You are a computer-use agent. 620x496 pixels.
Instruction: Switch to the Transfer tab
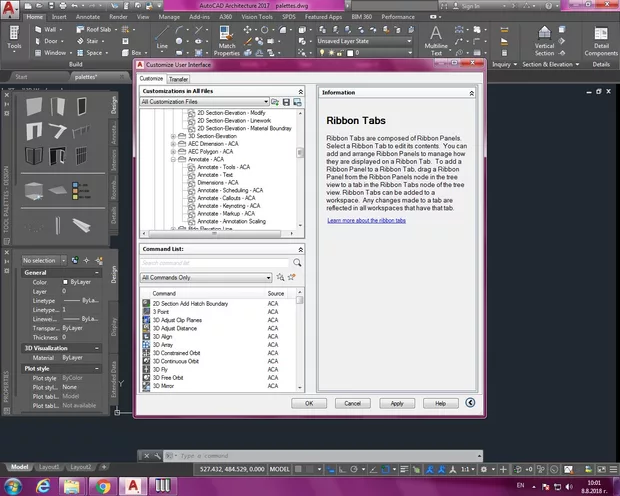point(178,78)
